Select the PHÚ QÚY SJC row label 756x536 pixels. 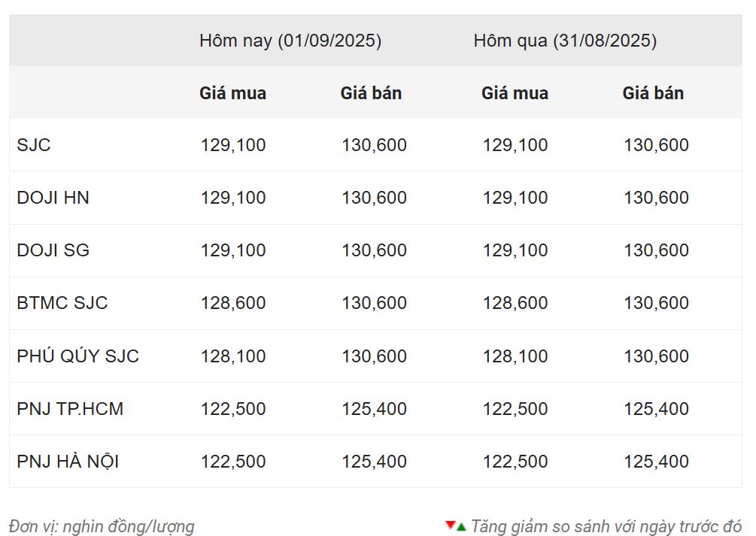pos(77,356)
